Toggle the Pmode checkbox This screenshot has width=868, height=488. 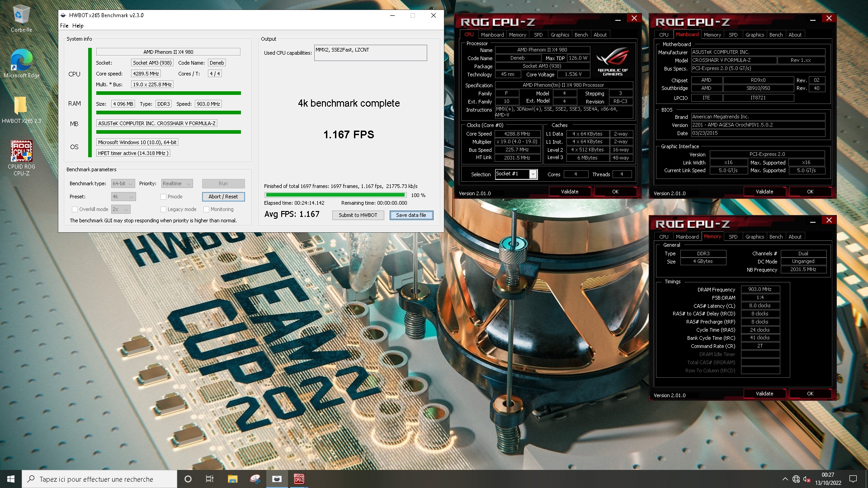coord(163,197)
